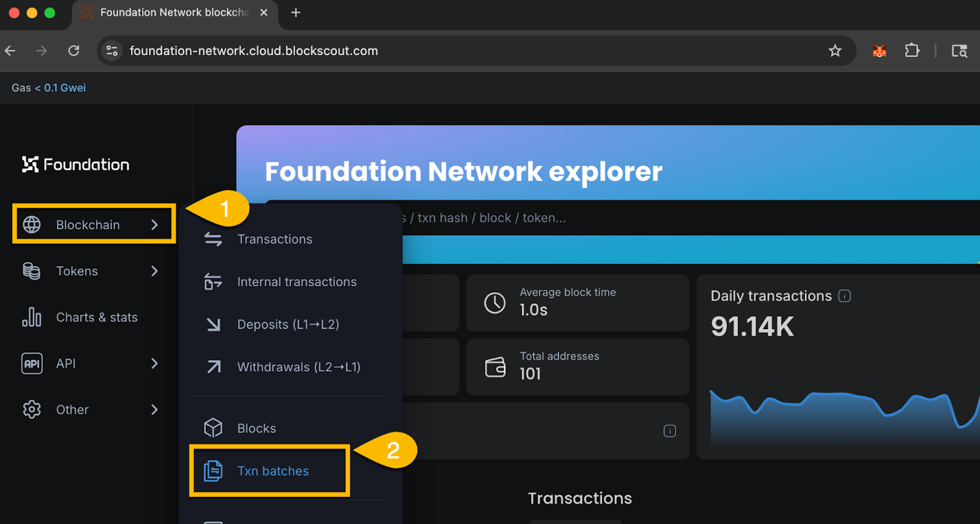Click the tab search icon at far right

959,51
